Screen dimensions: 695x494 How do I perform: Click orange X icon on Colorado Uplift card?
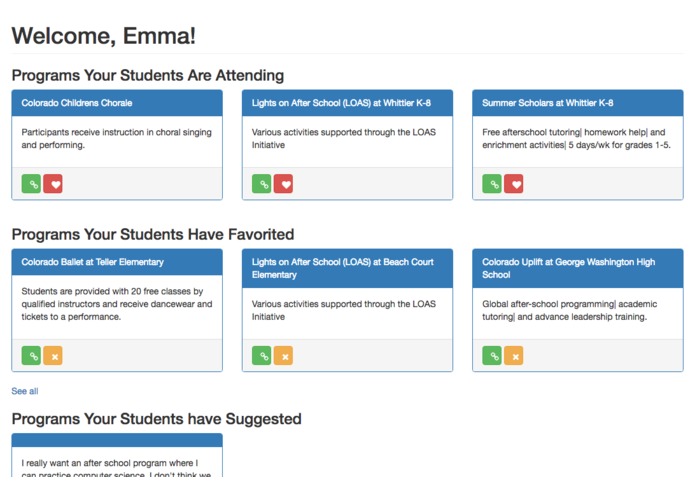[514, 356]
